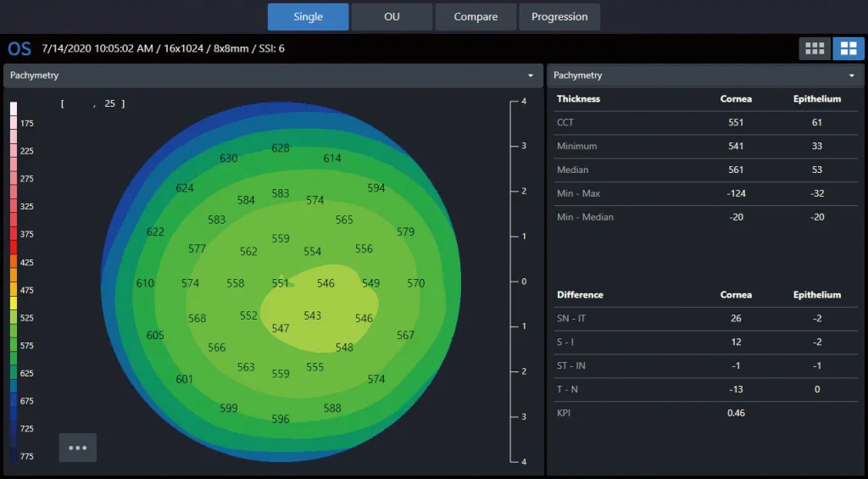This screenshot has height=479, width=868.
Task: Switch to the Single tab
Action: tap(308, 17)
